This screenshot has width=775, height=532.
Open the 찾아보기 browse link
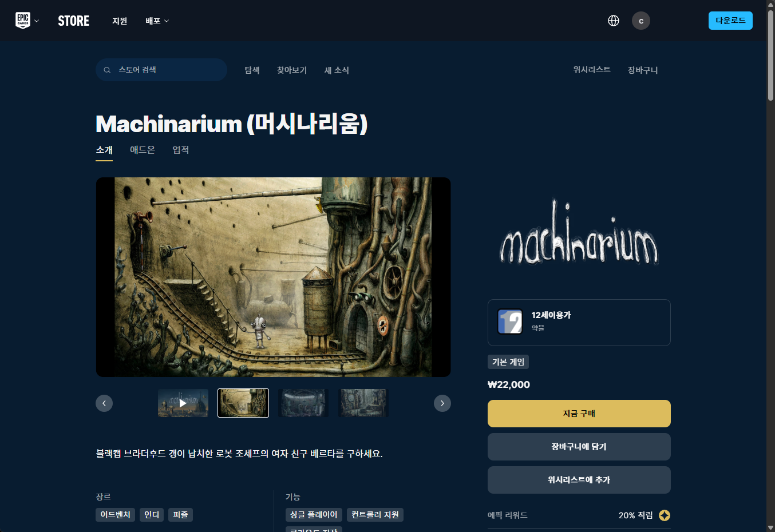292,70
